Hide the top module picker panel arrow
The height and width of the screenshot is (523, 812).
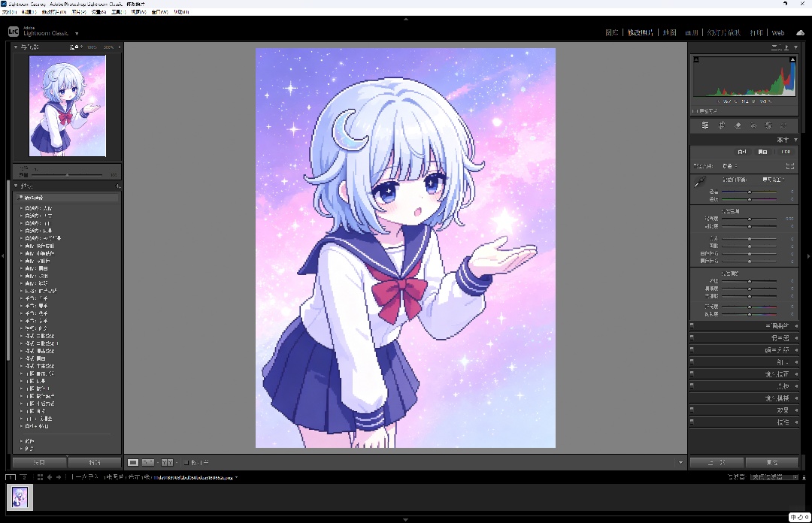coord(405,19)
